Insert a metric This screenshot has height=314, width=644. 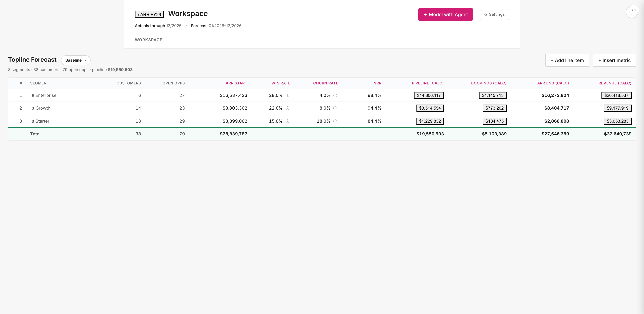(614, 60)
